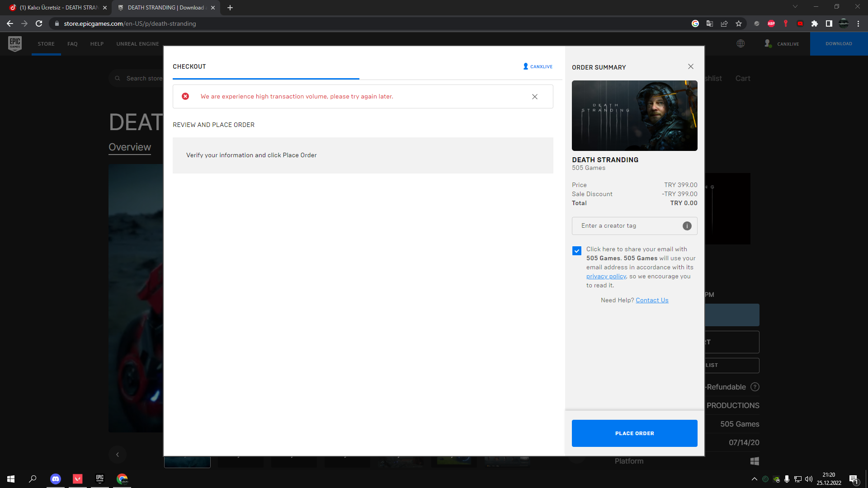Click the Google account icon in address bar
The width and height of the screenshot is (868, 488).
tap(695, 23)
